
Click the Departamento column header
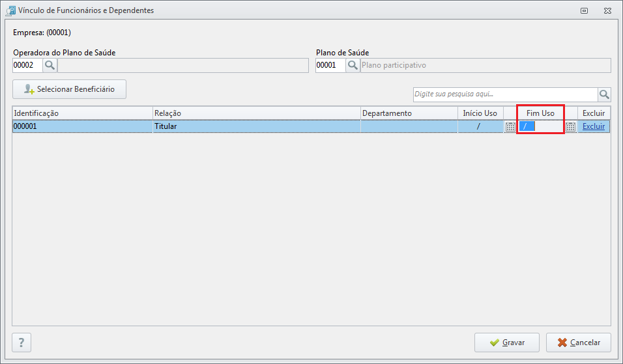(x=409, y=113)
